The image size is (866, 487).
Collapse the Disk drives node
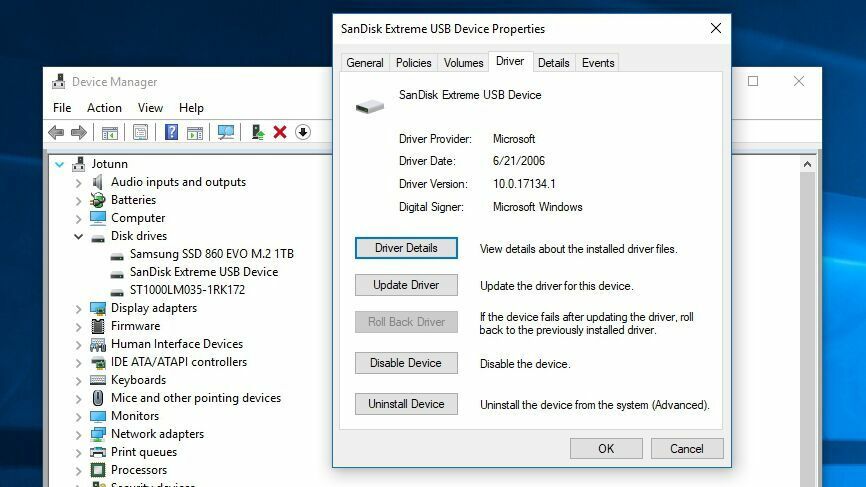[78, 236]
